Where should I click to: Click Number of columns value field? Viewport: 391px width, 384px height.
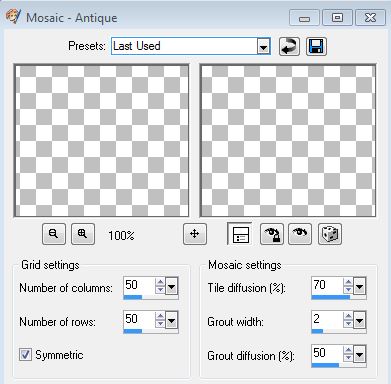coord(139,285)
